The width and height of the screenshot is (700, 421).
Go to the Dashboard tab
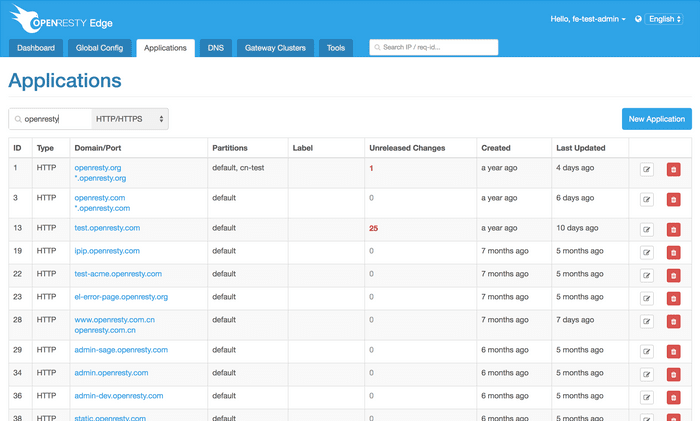coord(36,48)
